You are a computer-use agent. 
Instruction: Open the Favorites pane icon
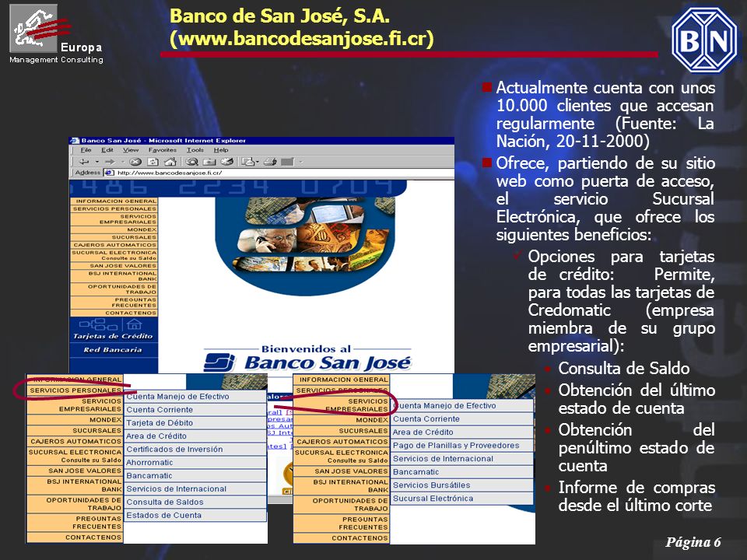tap(209, 162)
